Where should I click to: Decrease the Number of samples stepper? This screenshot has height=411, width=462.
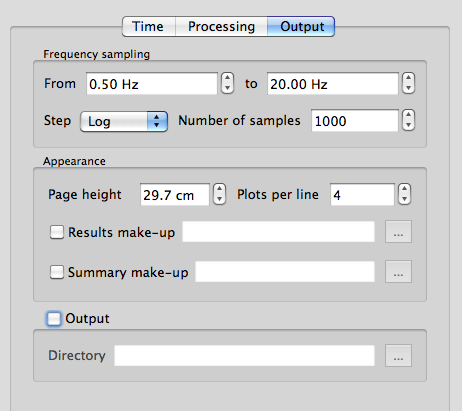click(408, 125)
